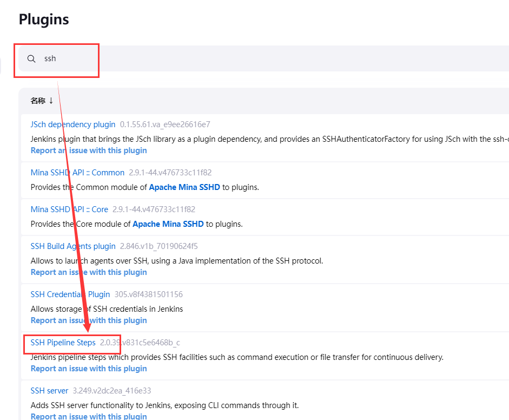The image size is (509, 420).
Task: Open the SSH server plugin link
Action: (x=49, y=391)
